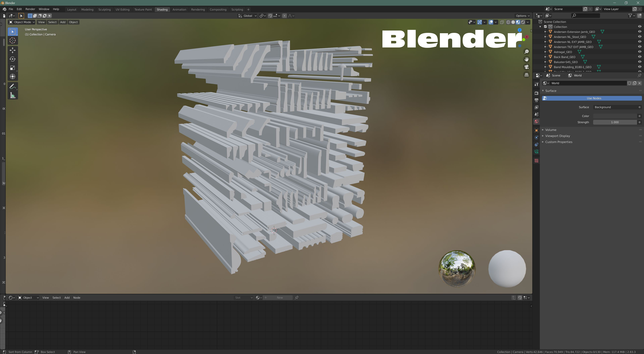Image resolution: width=644 pixels, height=354 pixels.
Task: Activate the Transform tool
Action: 13,76
